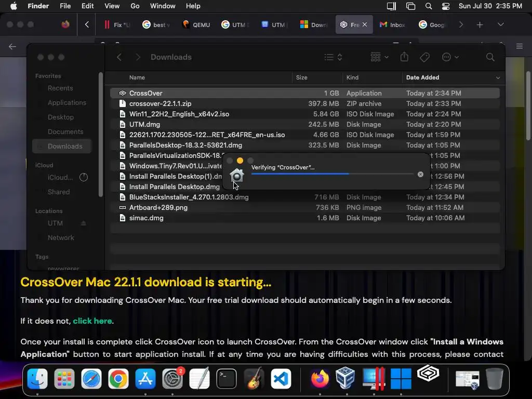The width and height of the screenshot is (532, 399).
Task: Open Control Center in menu bar
Action: [445, 6]
